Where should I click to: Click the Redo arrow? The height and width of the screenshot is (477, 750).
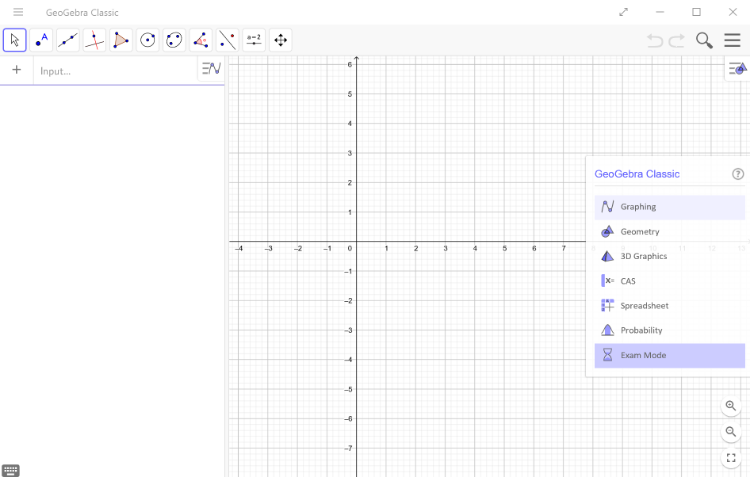coord(676,41)
